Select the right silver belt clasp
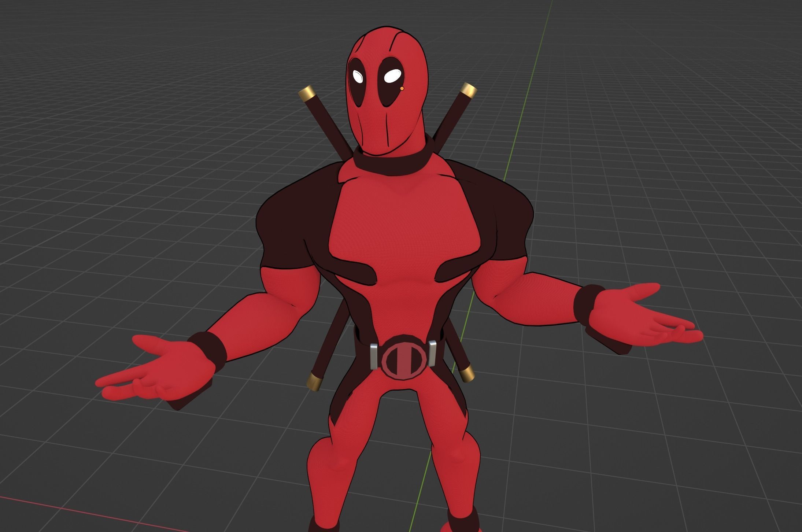This screenshot has height=532, width=802. 432,354
